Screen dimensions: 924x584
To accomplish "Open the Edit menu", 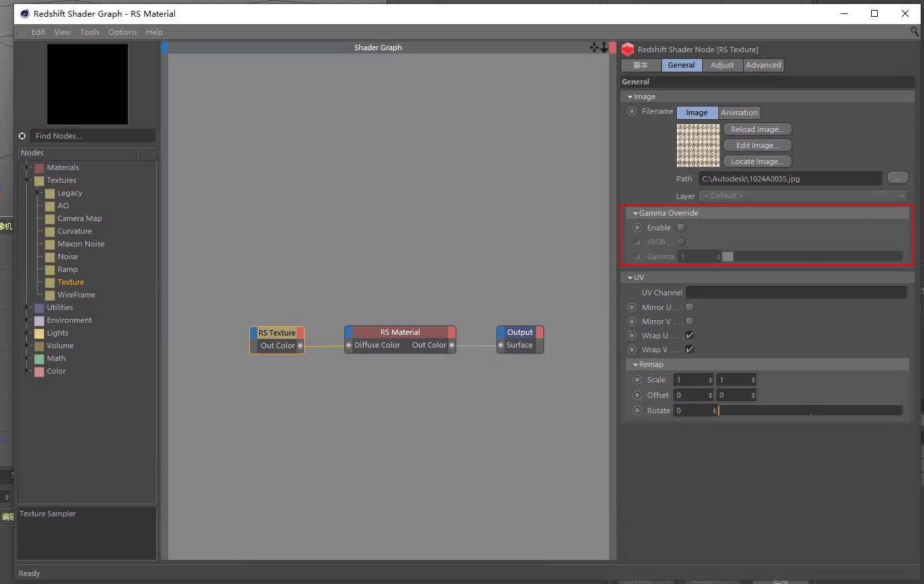I will click(38, 32).
